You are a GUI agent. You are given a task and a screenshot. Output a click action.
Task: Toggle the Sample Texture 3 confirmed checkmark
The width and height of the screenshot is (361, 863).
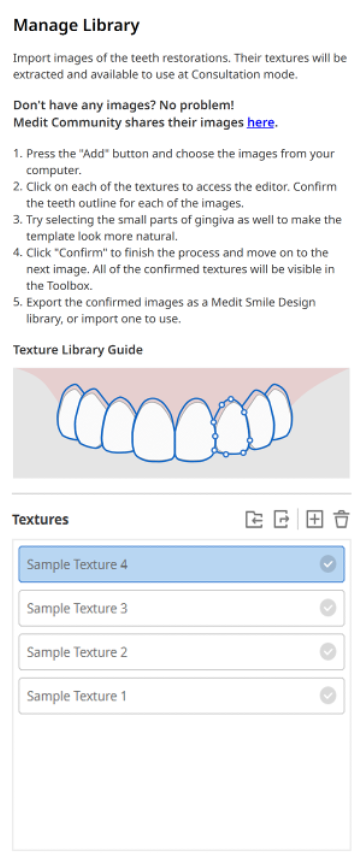tap(328, 608)
